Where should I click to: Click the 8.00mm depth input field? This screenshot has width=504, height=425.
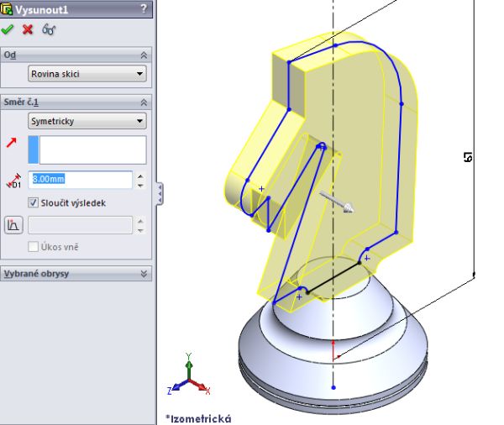click(80, 180)
